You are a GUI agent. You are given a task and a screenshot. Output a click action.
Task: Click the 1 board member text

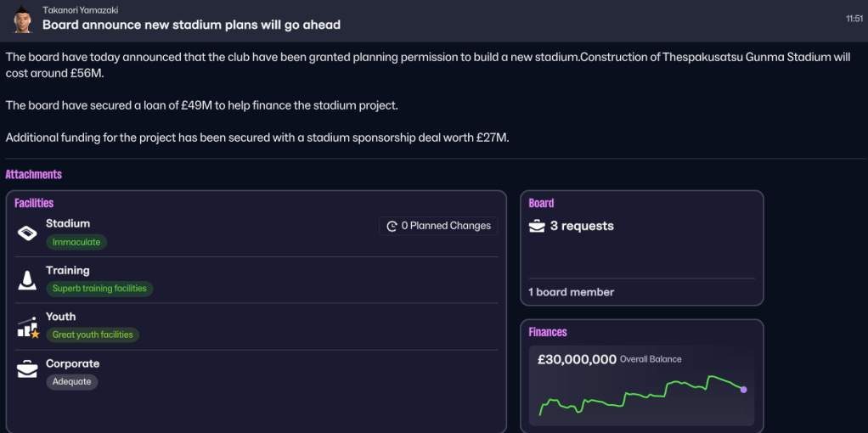click(x=571, y=292)
